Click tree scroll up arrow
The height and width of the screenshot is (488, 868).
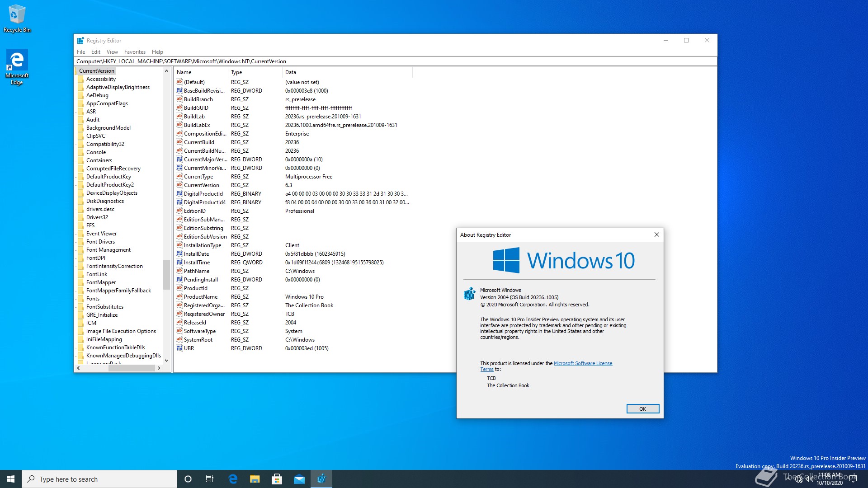[166, 71]
